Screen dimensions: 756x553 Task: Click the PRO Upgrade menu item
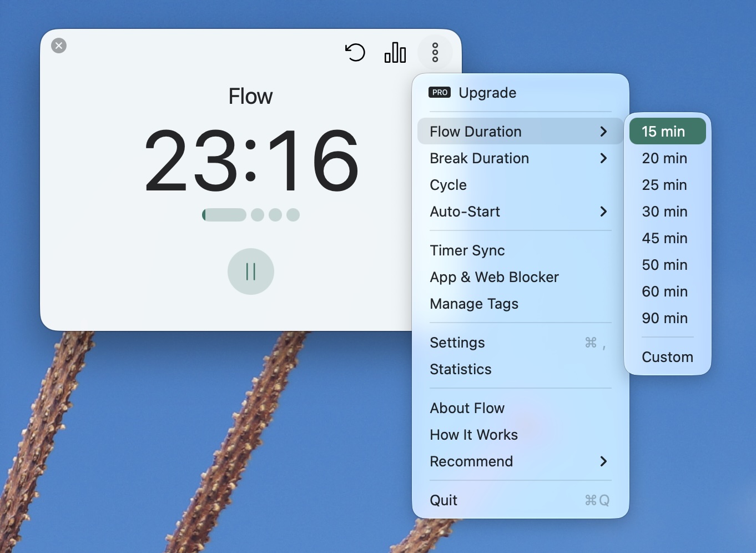tap(521, 93)
